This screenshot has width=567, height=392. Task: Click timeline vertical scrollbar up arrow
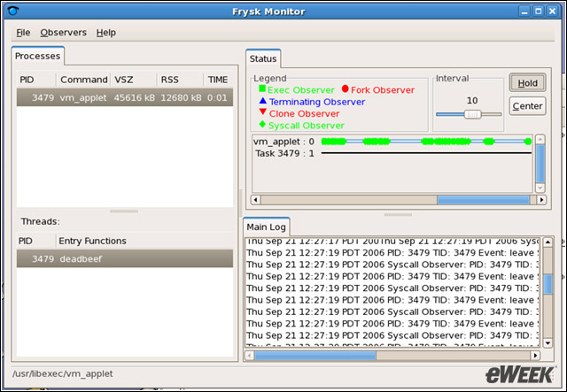pos(540,139)
